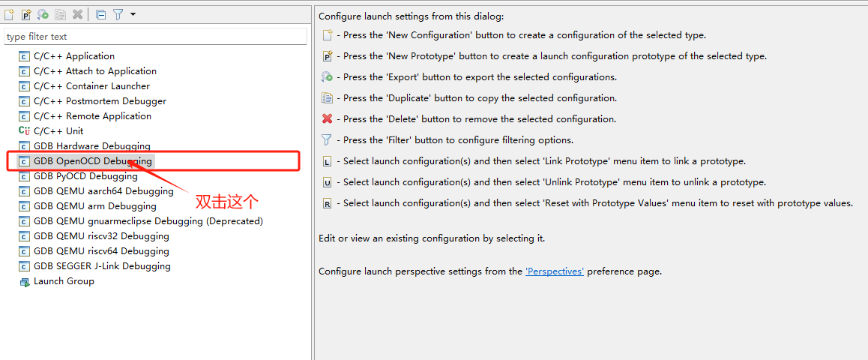Click the Filter funnel toolbar icon

click(x=118, y=14)
